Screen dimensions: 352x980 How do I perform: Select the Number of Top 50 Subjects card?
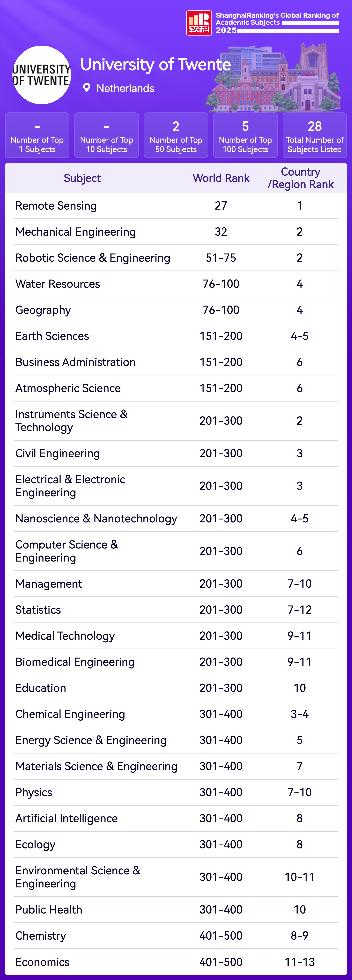point(176,135)
